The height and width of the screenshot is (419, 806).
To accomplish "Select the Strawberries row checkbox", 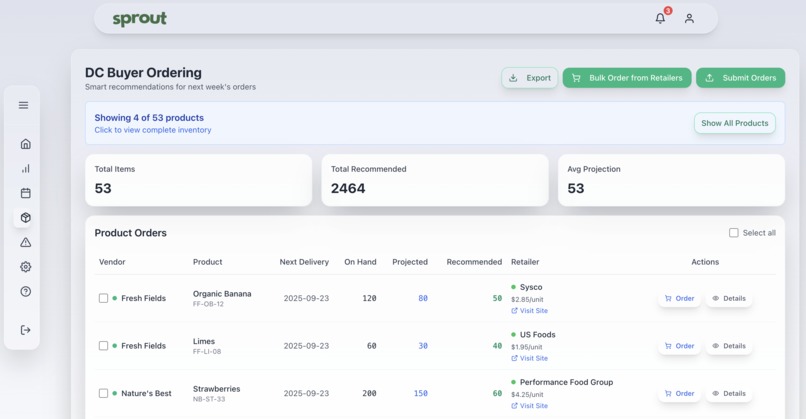I will point(103,393).
